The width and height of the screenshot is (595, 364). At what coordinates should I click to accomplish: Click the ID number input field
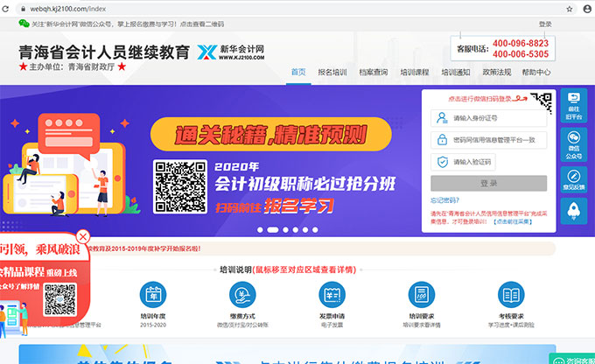488,118
